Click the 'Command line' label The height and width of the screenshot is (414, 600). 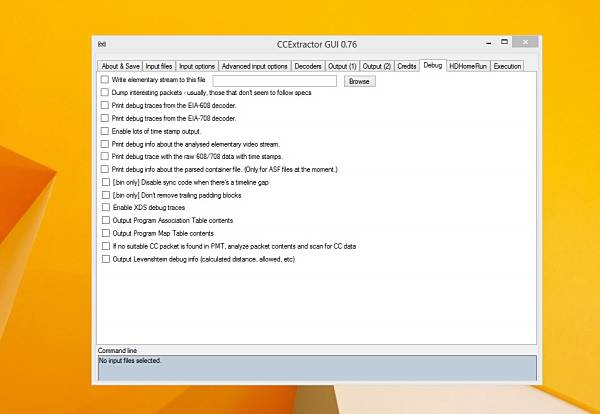pos(117,350)
